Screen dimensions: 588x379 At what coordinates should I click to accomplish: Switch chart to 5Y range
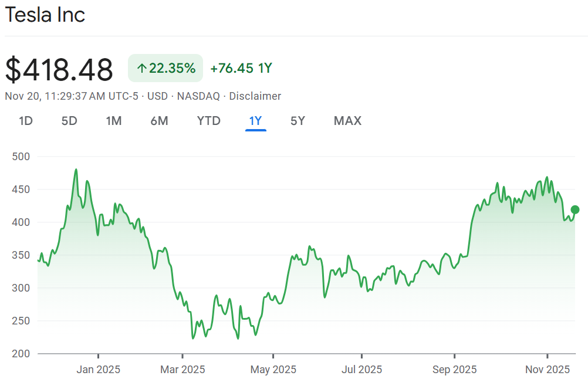coord(298,121)
